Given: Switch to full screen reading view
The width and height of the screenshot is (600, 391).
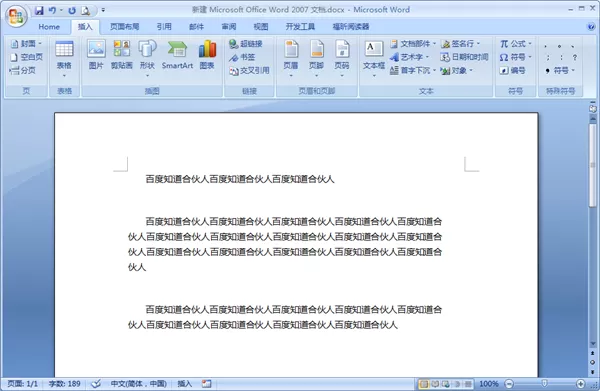Looking at the screenshot, I should coord(435,383).
